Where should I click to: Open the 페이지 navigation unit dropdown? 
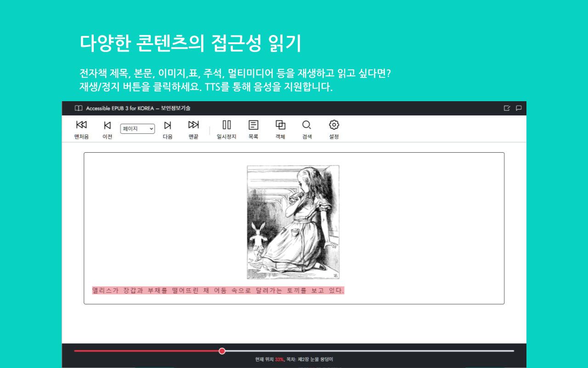click(x=137, y=129)
